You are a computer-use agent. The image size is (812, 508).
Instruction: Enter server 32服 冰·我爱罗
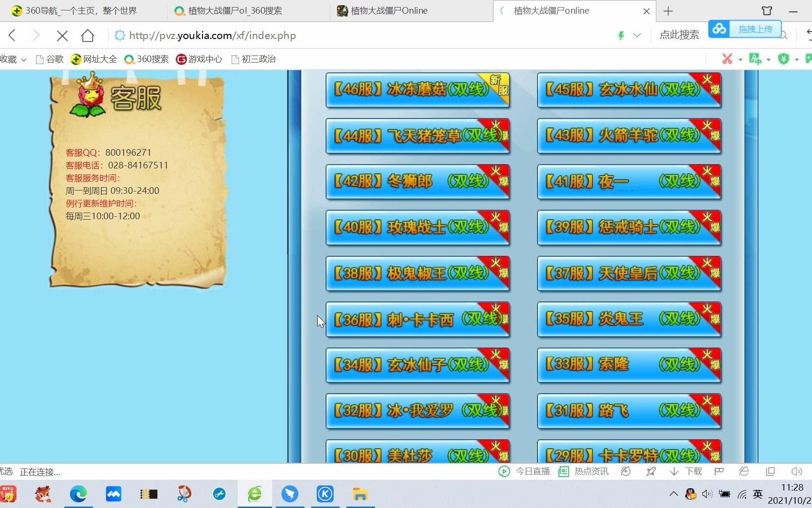point(418,411)
